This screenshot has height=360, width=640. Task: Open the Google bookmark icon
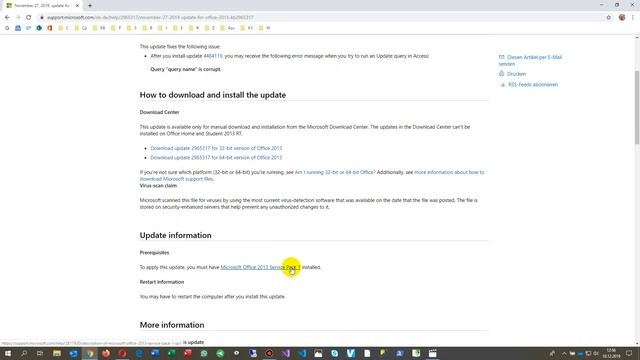coord(7,28)
